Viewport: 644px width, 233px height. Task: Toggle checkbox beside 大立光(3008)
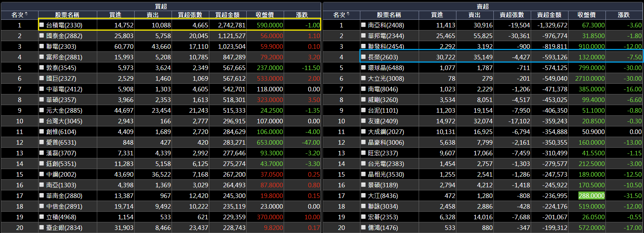(364, 78)
